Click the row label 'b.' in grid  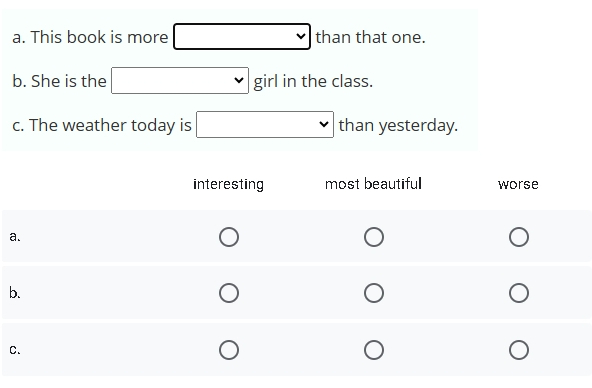[15, 293]
